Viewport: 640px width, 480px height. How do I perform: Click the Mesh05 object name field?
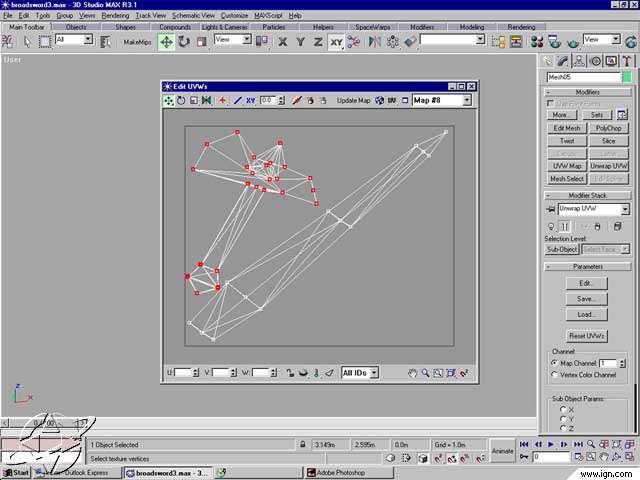pos(583,77)
